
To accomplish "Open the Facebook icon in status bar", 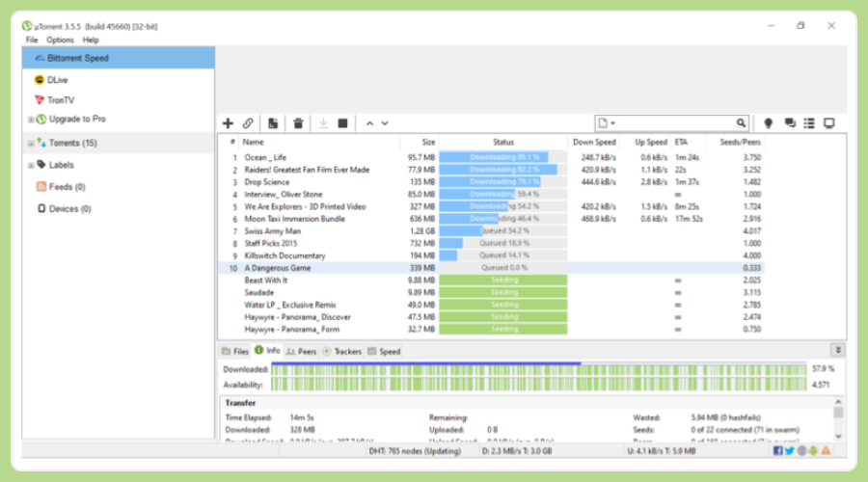I will click(777, 450).
